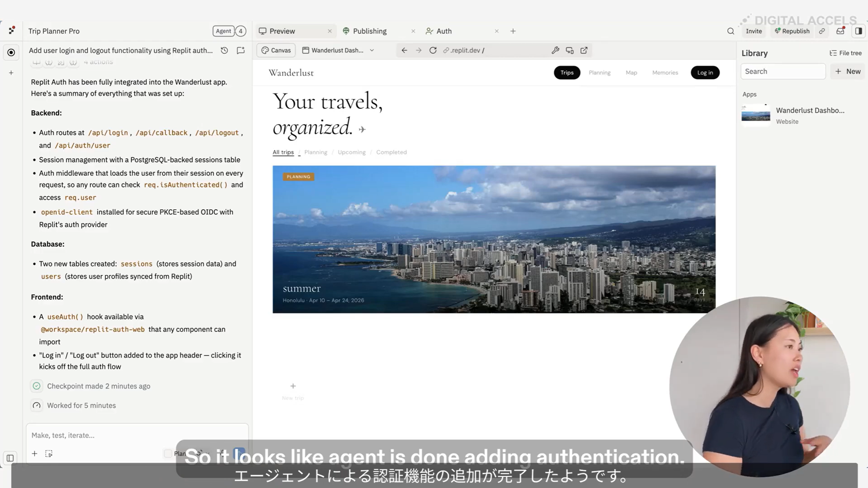This screenshot has height=488, width=868.
Task: Attach a file with the prompt plus icon
Action: click(x=35, y=453)
